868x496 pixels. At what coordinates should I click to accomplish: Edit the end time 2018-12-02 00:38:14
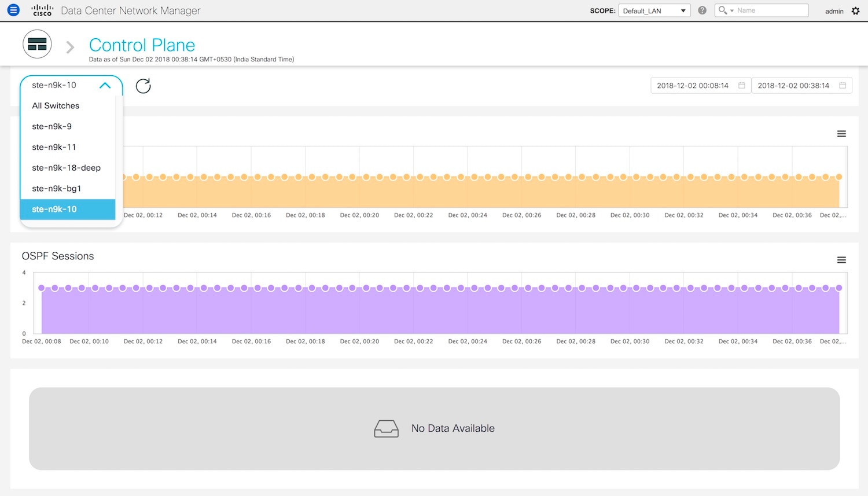coord(793,86)
